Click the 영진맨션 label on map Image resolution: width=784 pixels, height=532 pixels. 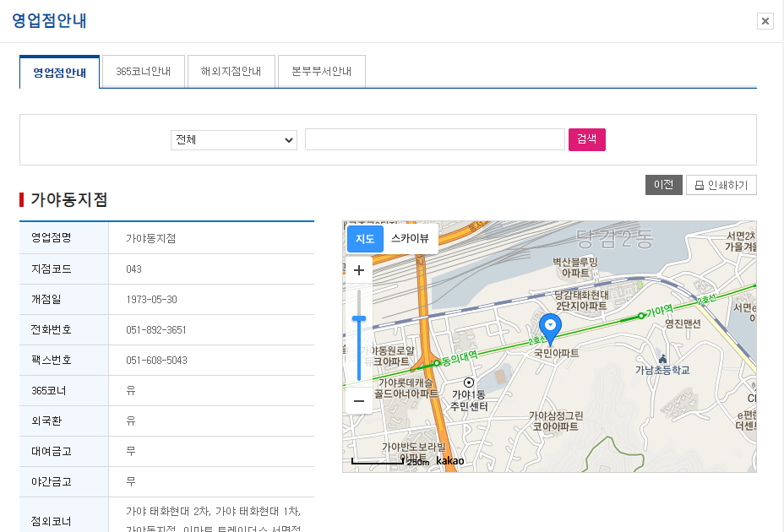point(683,324)
